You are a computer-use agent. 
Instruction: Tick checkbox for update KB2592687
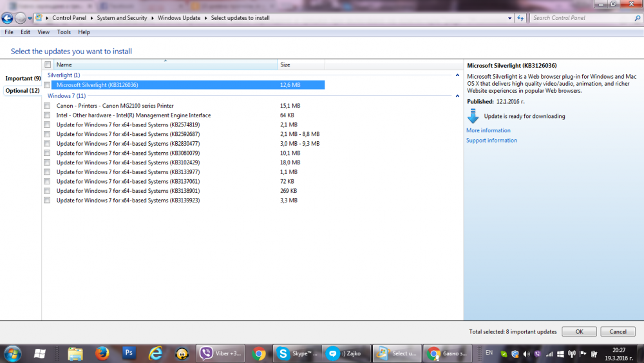[x=47, y=134]
